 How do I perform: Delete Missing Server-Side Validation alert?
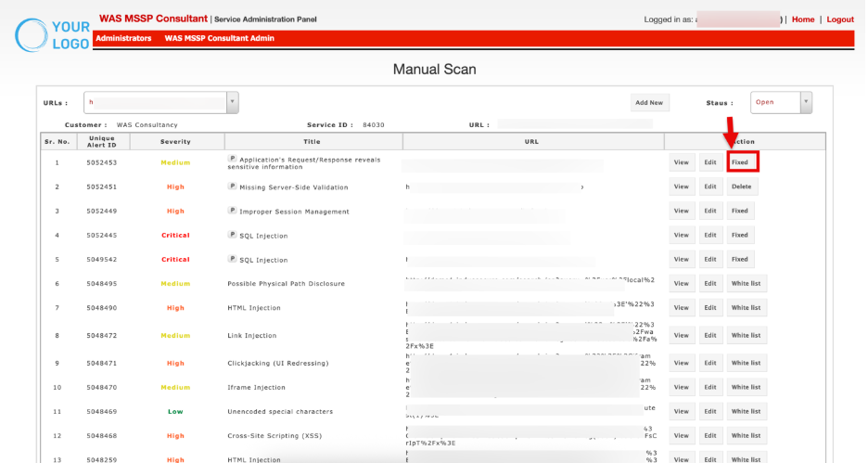[742, 186]
